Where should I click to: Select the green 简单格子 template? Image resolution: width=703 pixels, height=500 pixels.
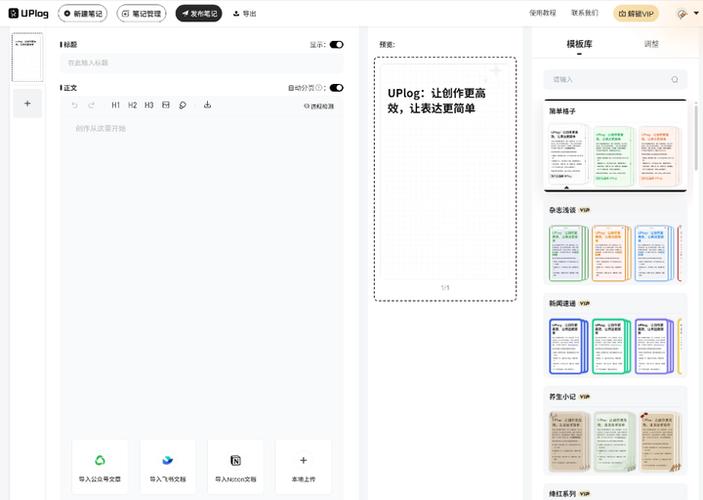612,156
